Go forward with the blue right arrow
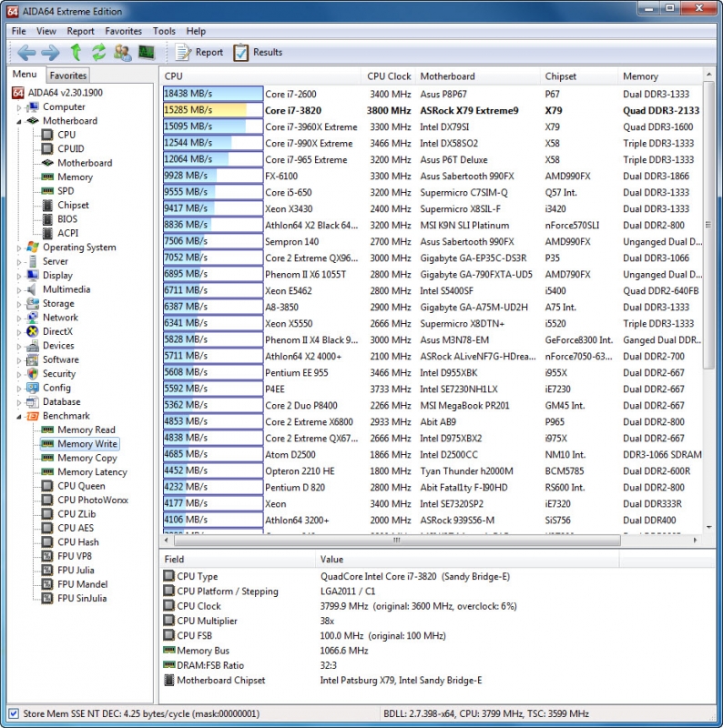The image size is (723, 728). (51, 53)
